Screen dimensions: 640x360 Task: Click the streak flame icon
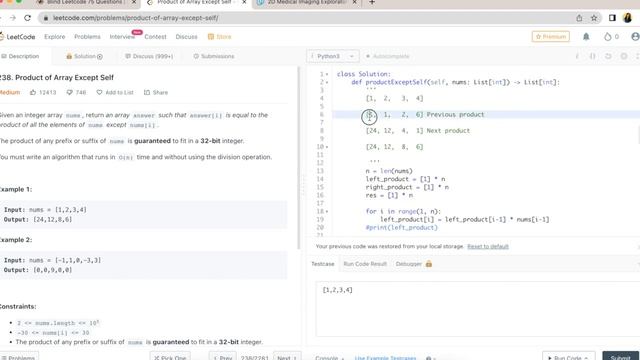pyautogui.click(x=608, y=37)
